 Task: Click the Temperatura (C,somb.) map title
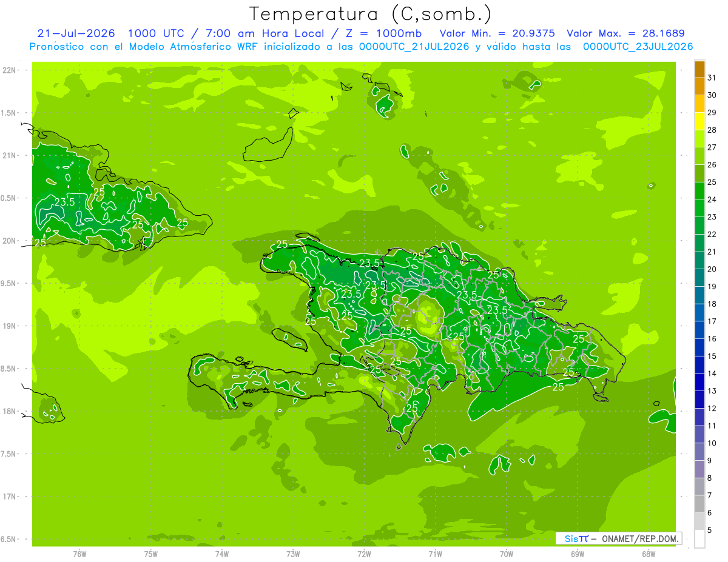(370, 14)
